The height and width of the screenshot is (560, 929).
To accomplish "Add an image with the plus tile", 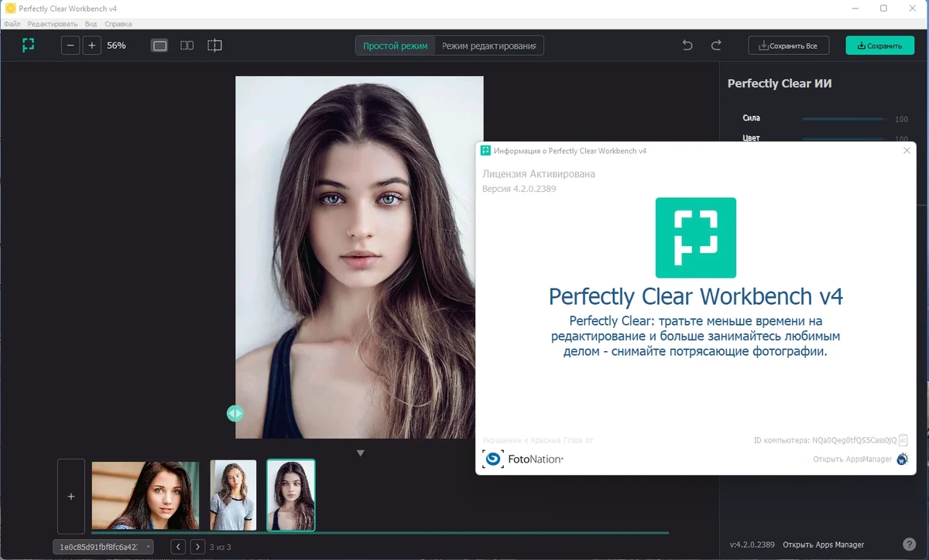I will click(71, 497).
